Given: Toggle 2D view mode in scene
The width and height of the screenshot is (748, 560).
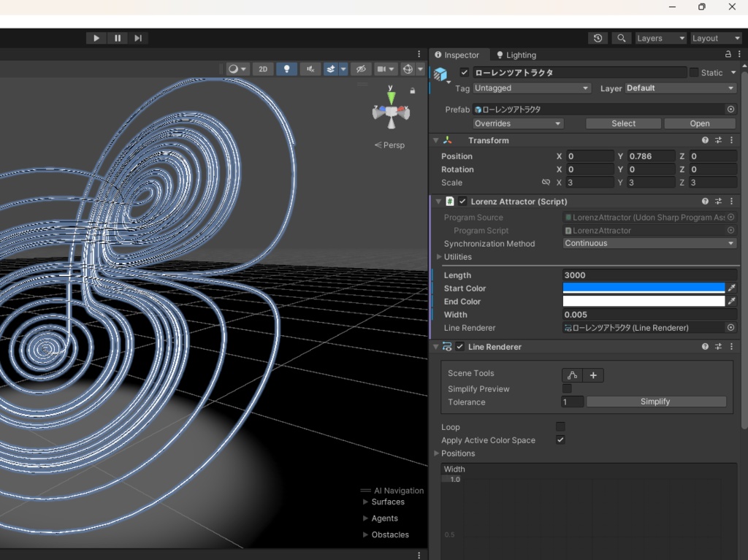Looking at the screenshot, I should tap(263, 69).
